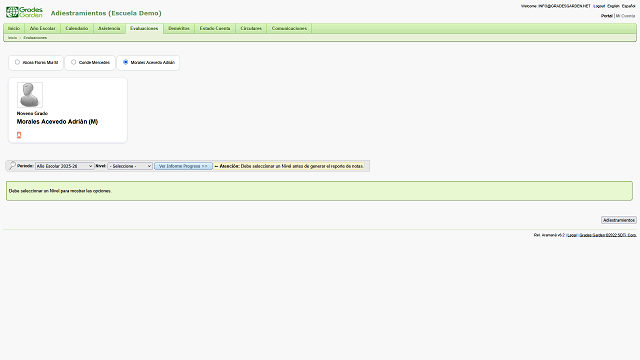Viewport: 640px width, 360px height.
Task: Click the Grades Garden logo
Action: click(x=24, y=12)
